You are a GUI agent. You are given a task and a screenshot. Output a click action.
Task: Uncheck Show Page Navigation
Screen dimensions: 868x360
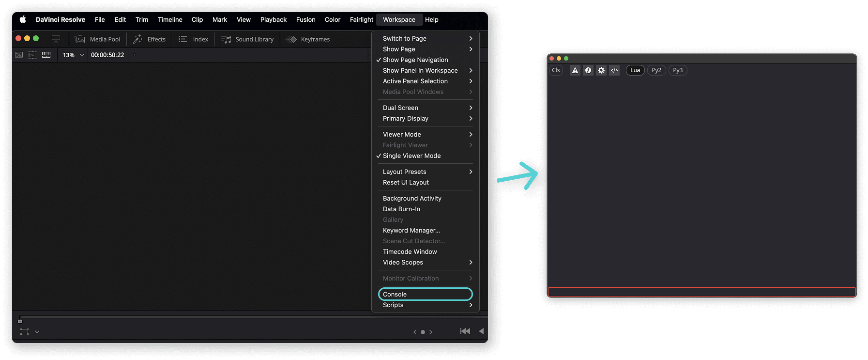tap(425, 60)
